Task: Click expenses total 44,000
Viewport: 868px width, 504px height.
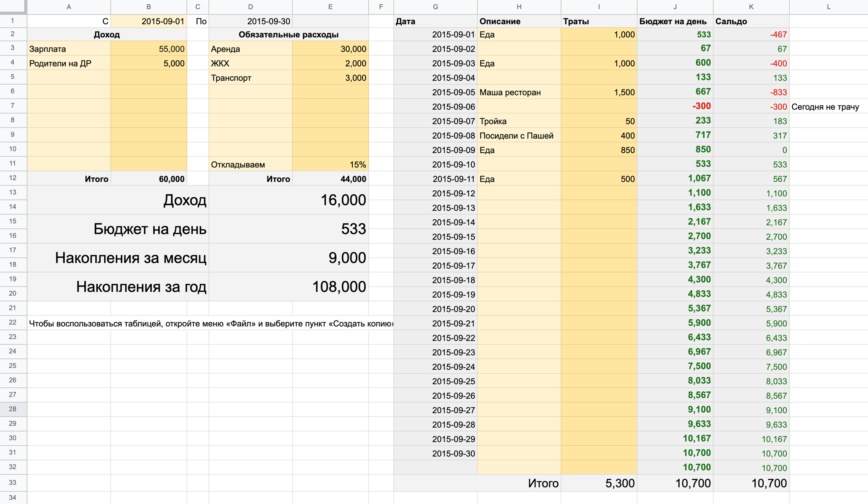Action: [330, 179]
